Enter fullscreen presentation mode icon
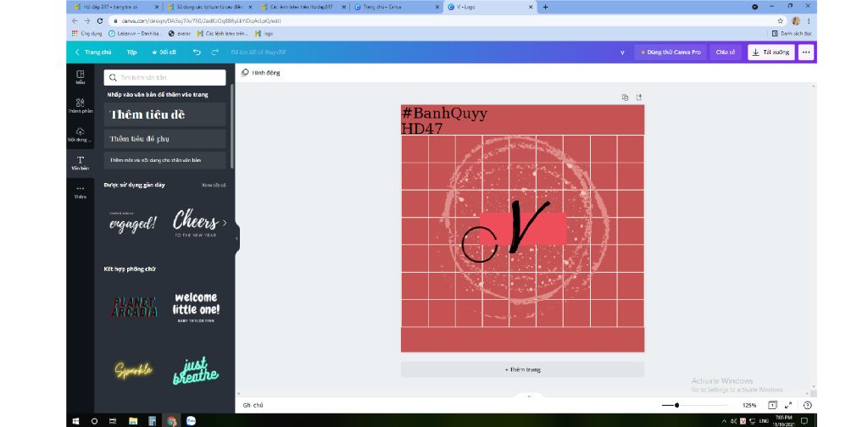 tap(788, 406)
